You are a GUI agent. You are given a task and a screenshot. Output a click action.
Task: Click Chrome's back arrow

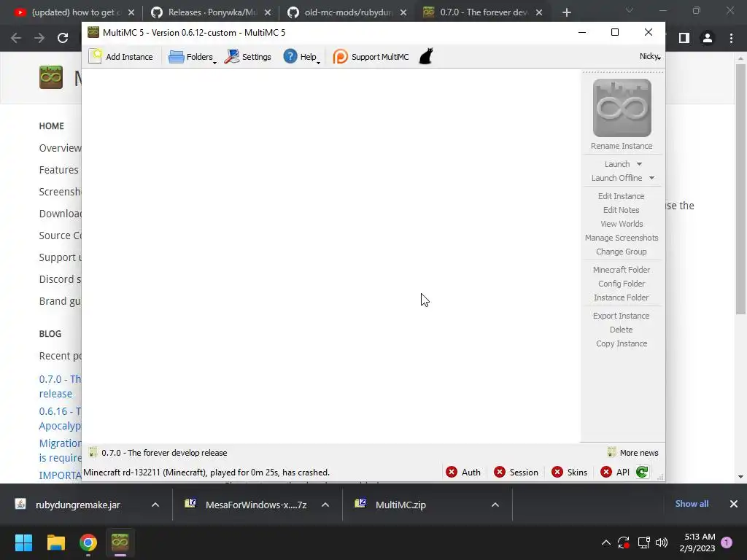(16, 38)
